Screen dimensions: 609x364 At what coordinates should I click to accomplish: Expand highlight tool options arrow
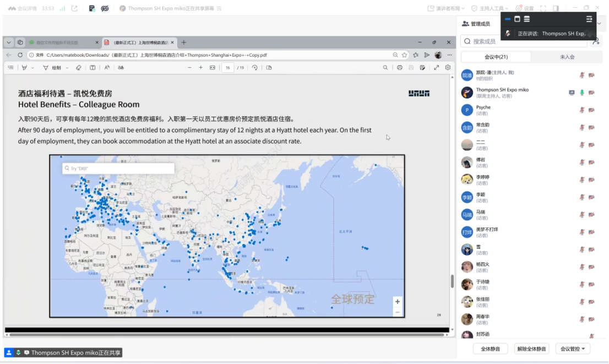(x=32, y=68)
